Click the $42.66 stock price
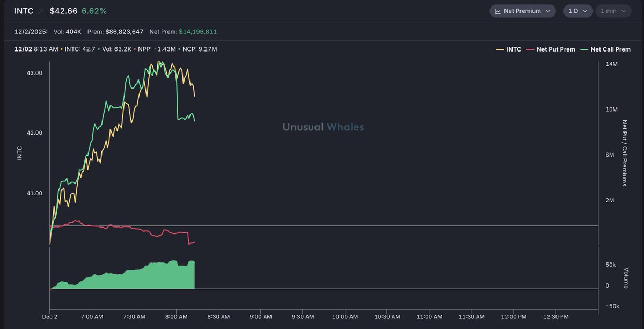This screenshot has width=644, height=329. [x=64, y=11]
